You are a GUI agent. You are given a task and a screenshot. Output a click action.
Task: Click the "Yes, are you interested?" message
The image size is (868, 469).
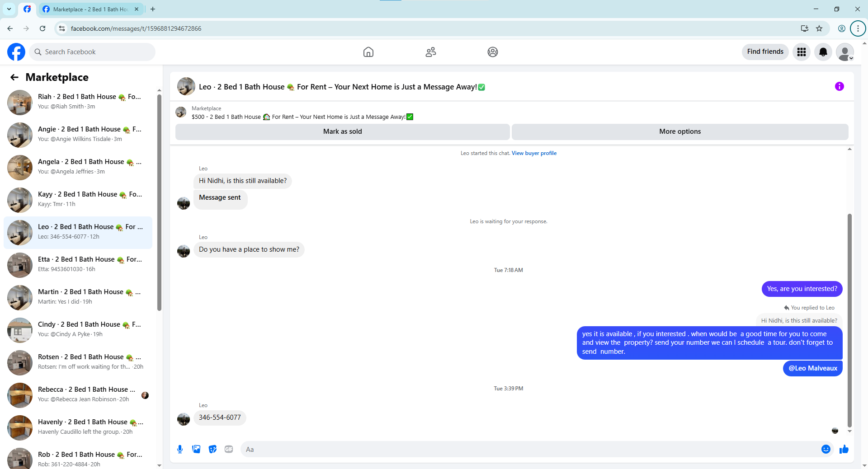pos(802,289)
